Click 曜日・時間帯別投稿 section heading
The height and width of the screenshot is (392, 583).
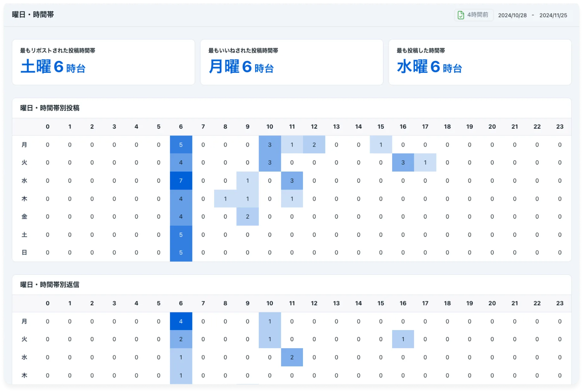click(50, 108)
